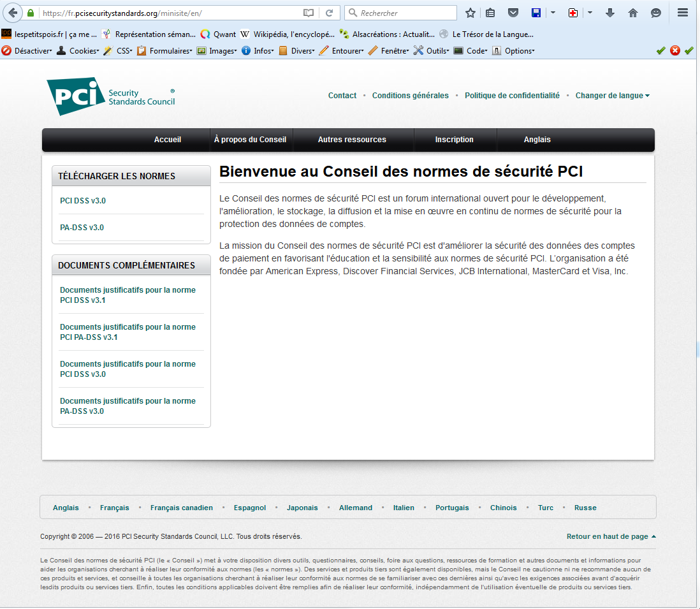Viewport: 700px width, 609px height.
Task: Go to the browser home page icon
Action: (633, 13)
